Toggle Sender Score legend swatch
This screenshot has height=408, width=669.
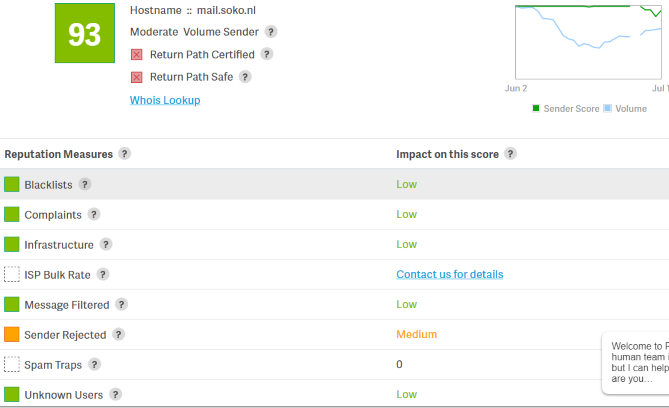pyautogui.click(x=536, y=108)
